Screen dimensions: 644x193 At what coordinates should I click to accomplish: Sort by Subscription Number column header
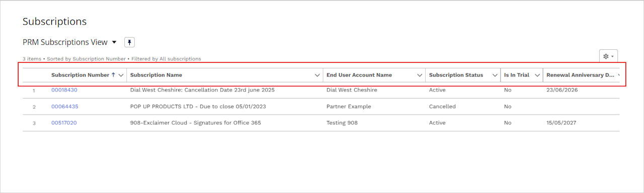point(80,75)
